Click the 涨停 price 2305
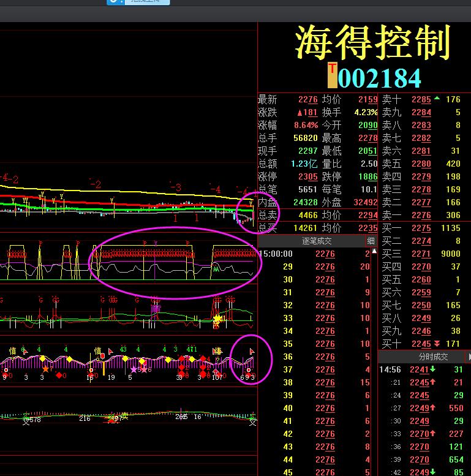 point(307,176)
